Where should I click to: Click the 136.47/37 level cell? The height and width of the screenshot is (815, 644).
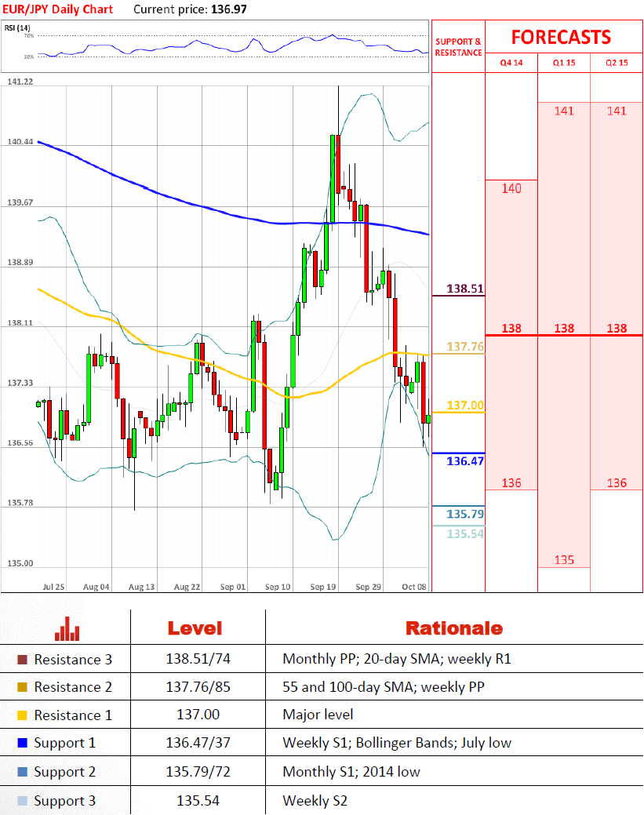(198, 743)
